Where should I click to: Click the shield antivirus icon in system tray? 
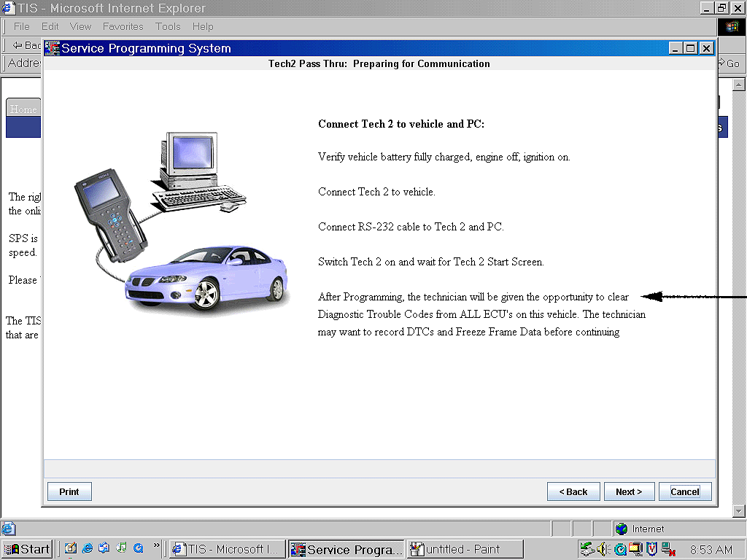click(652, 549)
